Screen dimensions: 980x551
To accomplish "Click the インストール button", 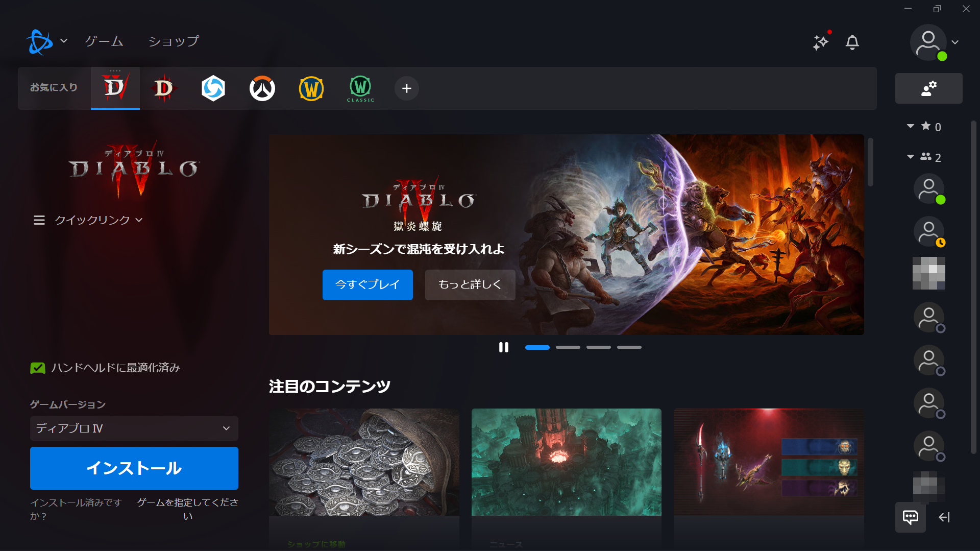I will [x=134, y=467].
